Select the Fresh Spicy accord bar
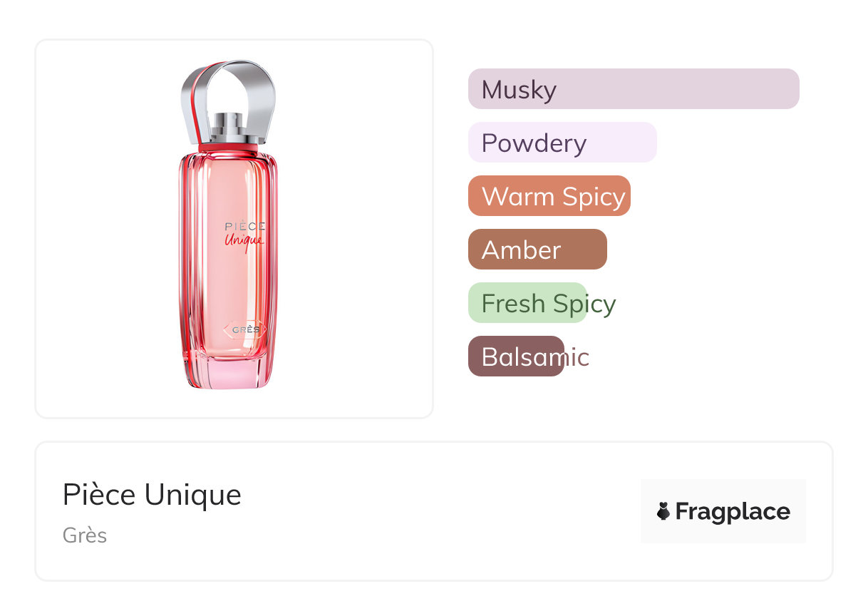Image resolution: width=868 pixels, height=616 pixels. [x=527, y=303]
